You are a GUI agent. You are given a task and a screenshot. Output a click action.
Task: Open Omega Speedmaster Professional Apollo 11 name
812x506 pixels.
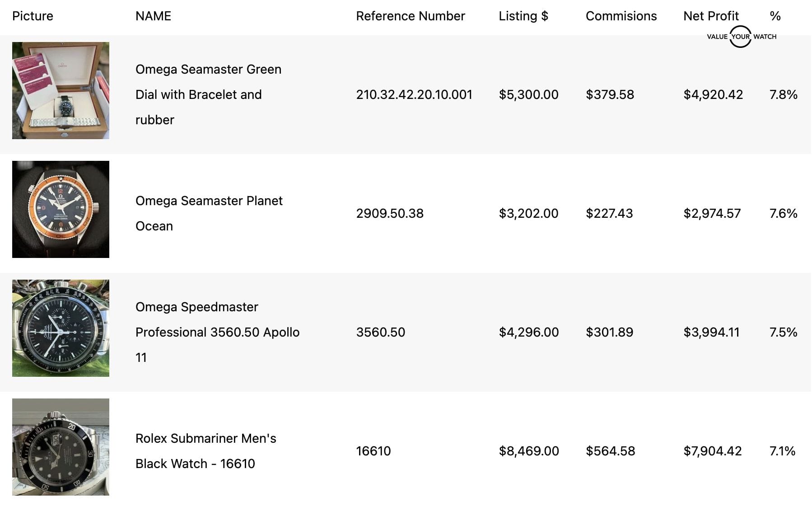(217, 332)
